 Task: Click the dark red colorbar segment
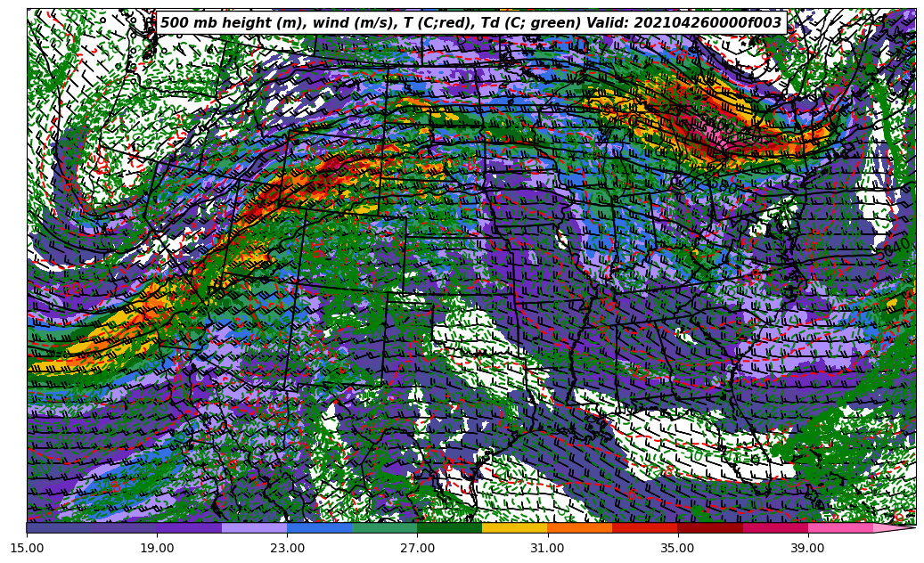pyautogui.click(x=709, y=527)
